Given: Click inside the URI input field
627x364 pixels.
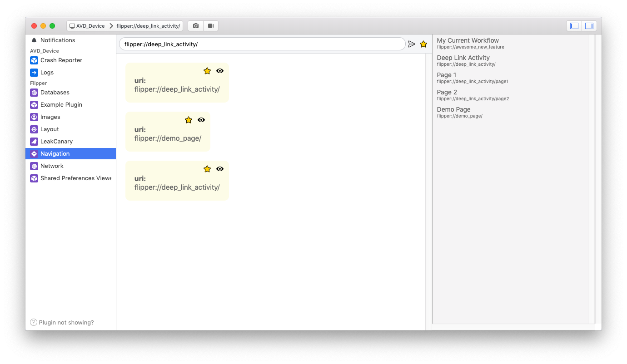Looking at the screenshot, I should click(261, 44).
